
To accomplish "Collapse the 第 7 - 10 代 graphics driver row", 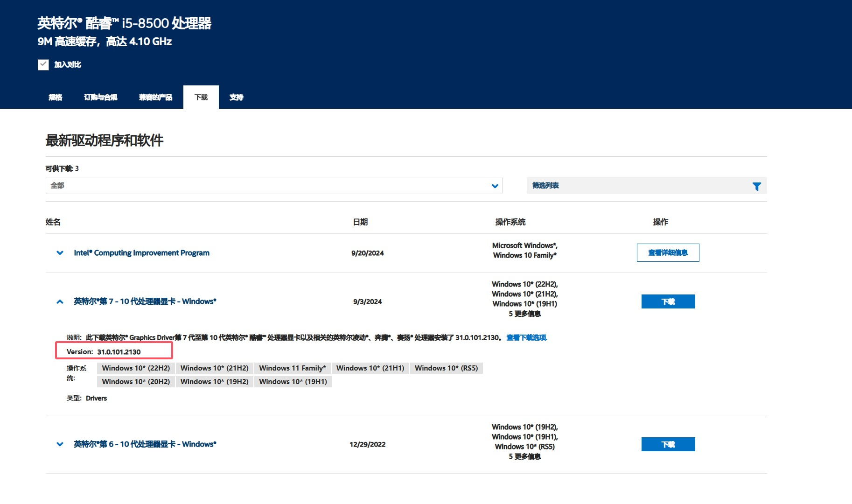I will (60, 301).
